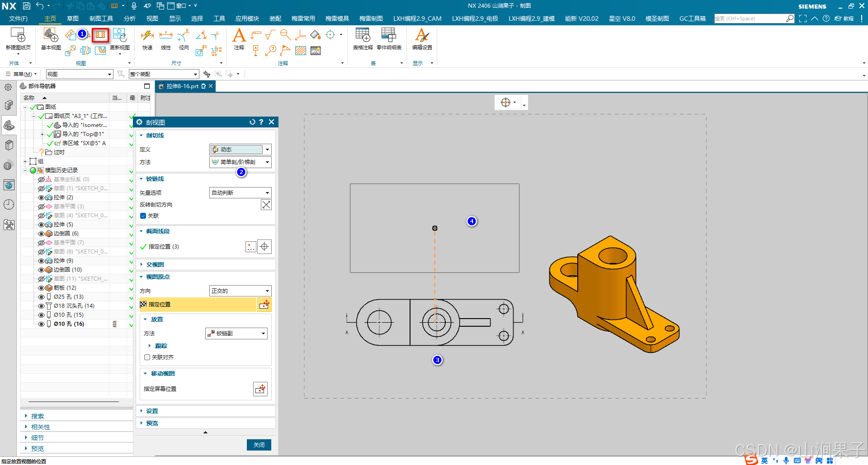This screenshot has height=465, width=868.
Task: Click the 关闭 button in dialog
Action: click(259, 445)
